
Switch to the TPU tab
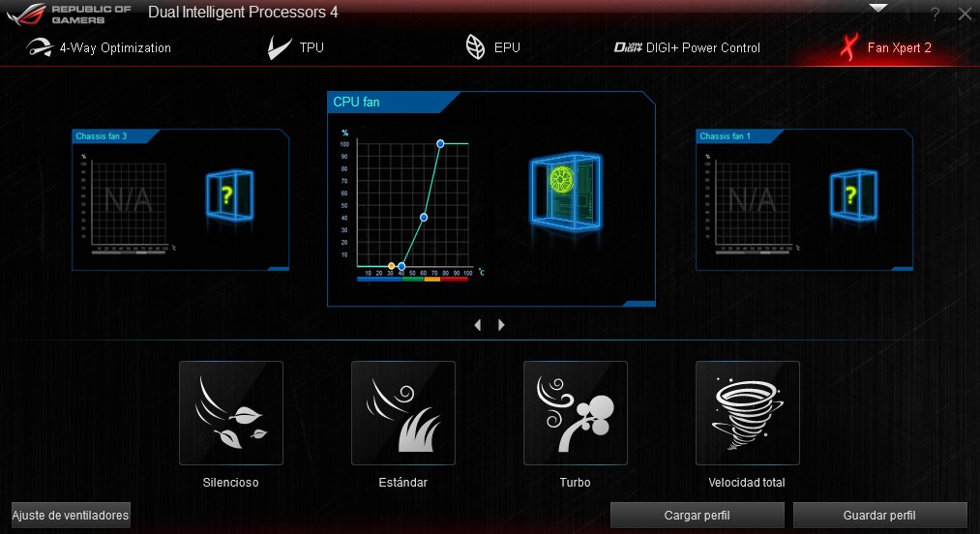296,48
